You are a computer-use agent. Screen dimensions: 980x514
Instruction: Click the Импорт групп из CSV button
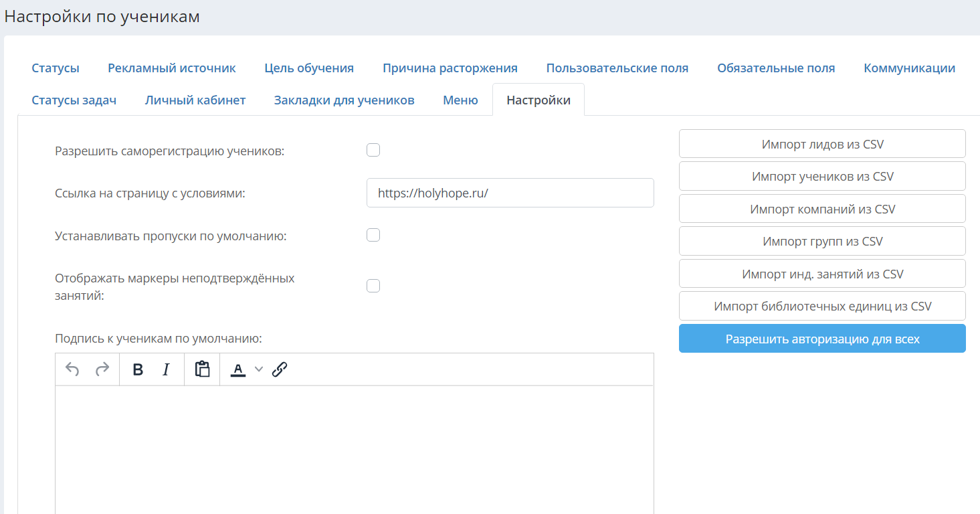[x=822, y=241]
